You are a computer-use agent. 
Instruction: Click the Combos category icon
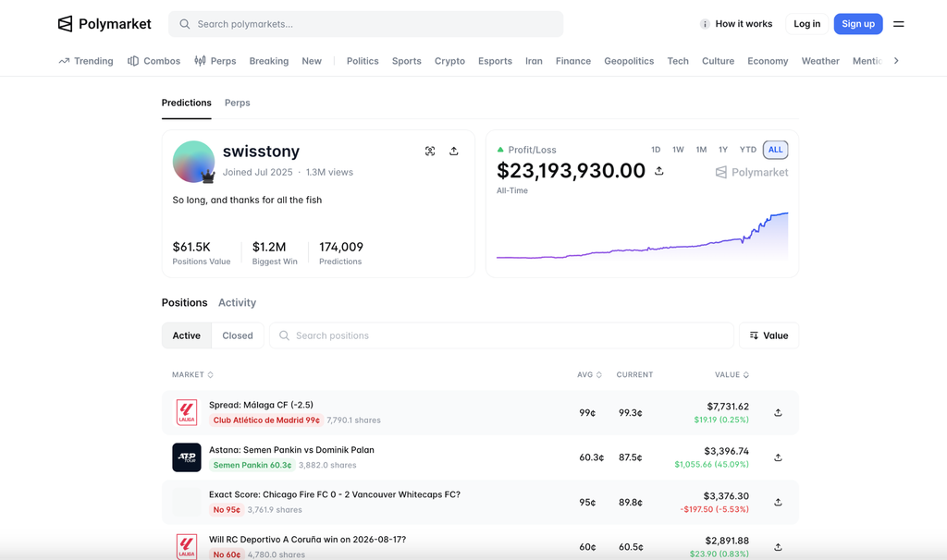click(x=133, y=61)
